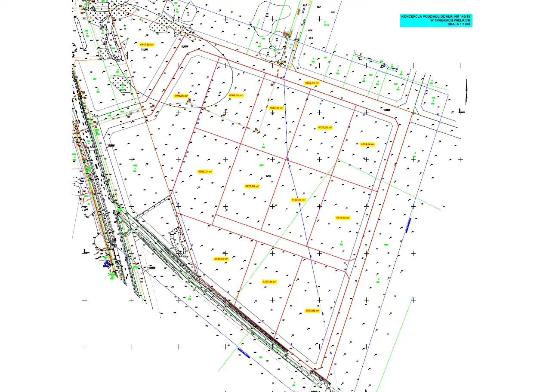Click the north arrow symbol

tap(466, 92)
